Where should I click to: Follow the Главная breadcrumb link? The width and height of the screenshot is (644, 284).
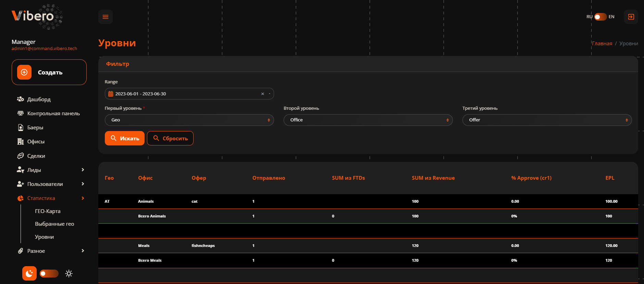click(x=602, y=44)
